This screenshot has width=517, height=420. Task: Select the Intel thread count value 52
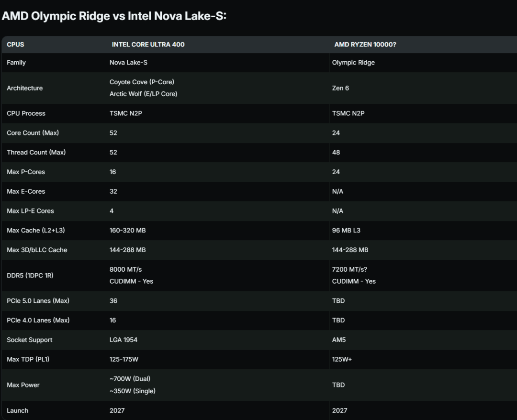pos(113,152)
